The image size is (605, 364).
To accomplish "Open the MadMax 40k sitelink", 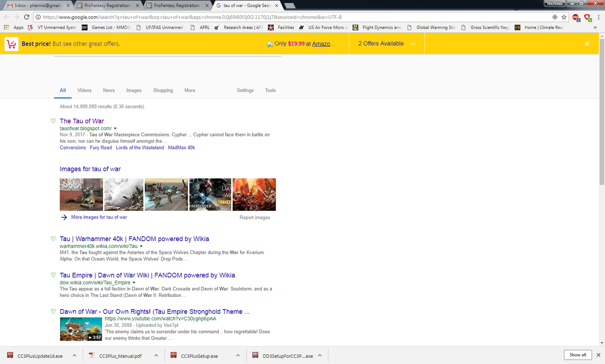I will (181, 147).
